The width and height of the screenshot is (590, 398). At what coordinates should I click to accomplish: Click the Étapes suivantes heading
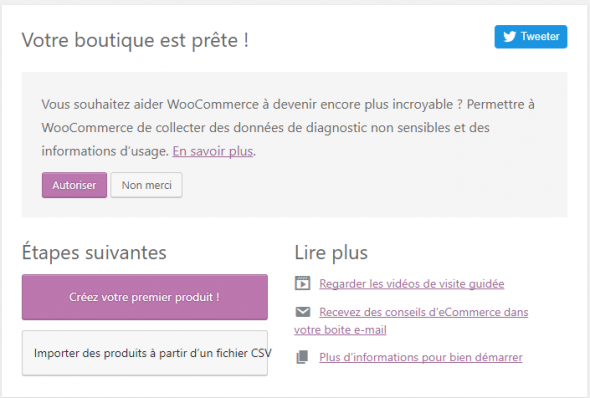(x=94, y=252)
